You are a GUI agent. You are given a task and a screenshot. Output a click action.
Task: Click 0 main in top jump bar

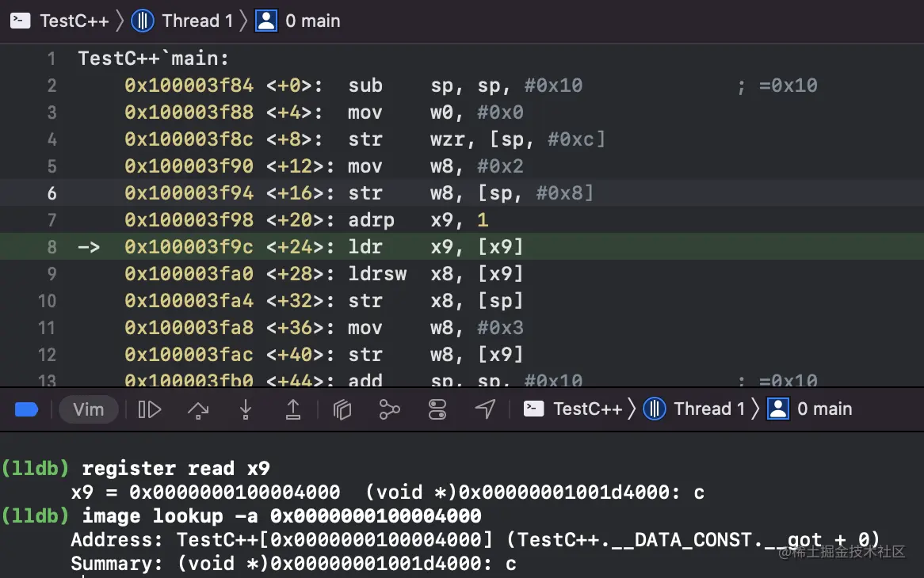[313, 21]
